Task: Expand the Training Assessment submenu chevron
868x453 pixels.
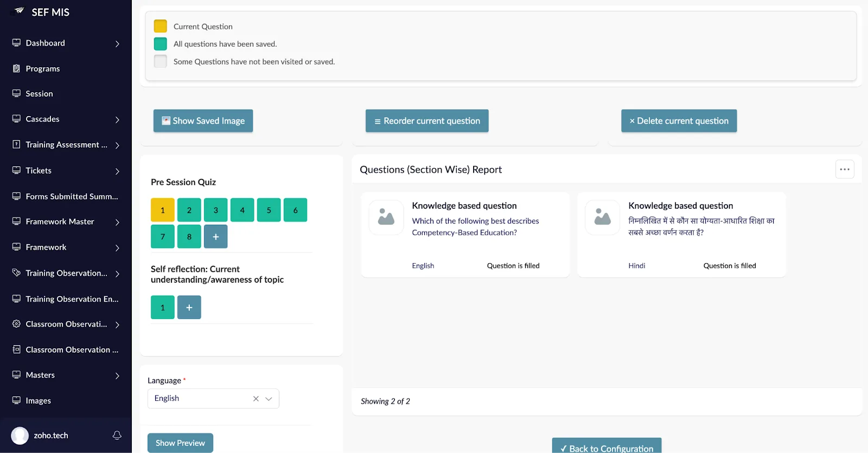Action: 117,145
